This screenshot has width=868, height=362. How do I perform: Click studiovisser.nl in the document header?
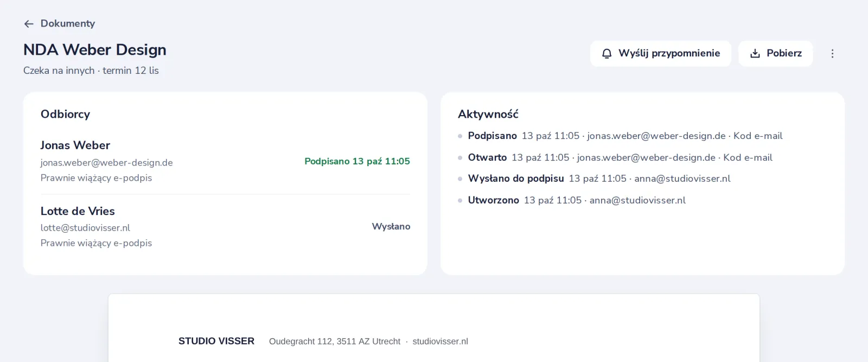[x=440, y=341]
